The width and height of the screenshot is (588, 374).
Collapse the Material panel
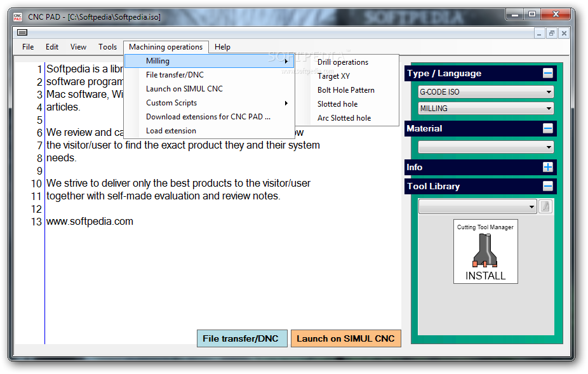tap(547, 128)
